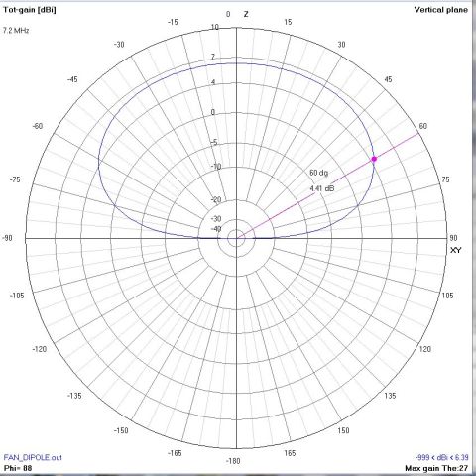Click the XY axis label on the right
This screenshot has width=476, height=476.
pyautogui.click(x=455, y=250)
